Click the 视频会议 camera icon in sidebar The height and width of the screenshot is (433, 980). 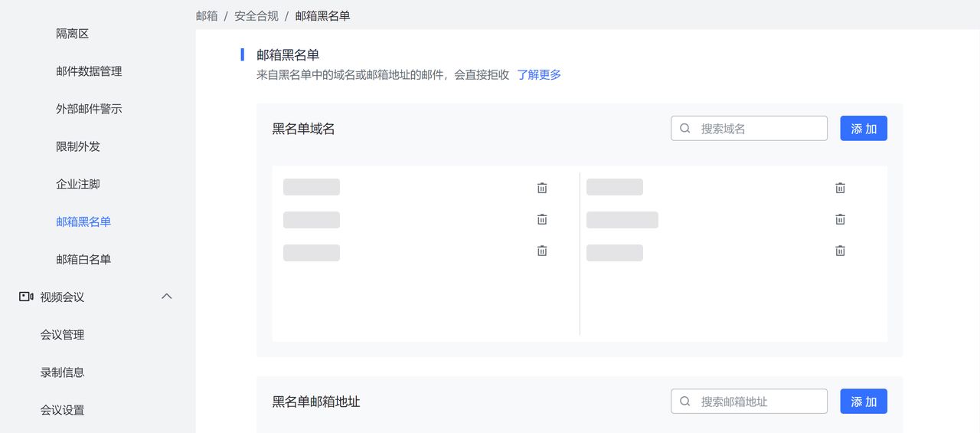(26, 297)
